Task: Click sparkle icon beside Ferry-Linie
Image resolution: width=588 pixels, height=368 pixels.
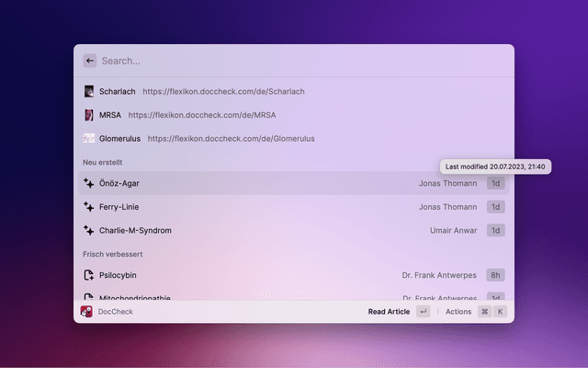Action: tap(89, 207)
